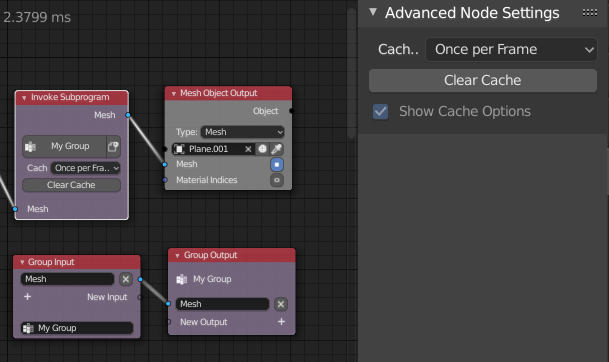
Task: Click Clear Cache inside Invoke Subprogram node
Action: click(x=71, y=185)
